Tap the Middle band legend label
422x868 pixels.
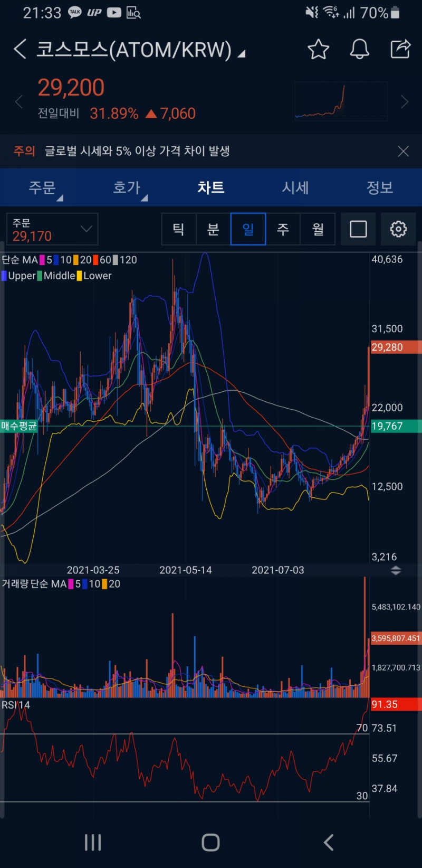[59, 276]
